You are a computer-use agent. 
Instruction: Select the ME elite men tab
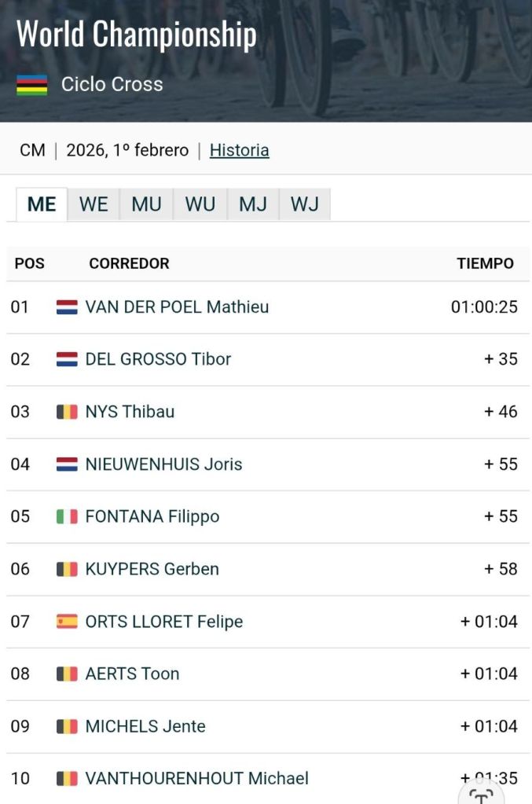click(x=42, y=204)
